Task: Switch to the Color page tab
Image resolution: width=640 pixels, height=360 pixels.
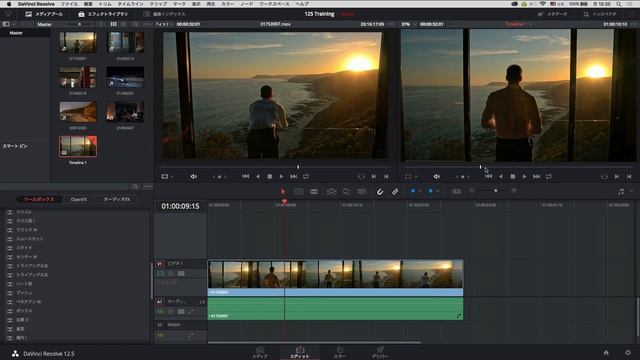Action: tap(340, 352)
